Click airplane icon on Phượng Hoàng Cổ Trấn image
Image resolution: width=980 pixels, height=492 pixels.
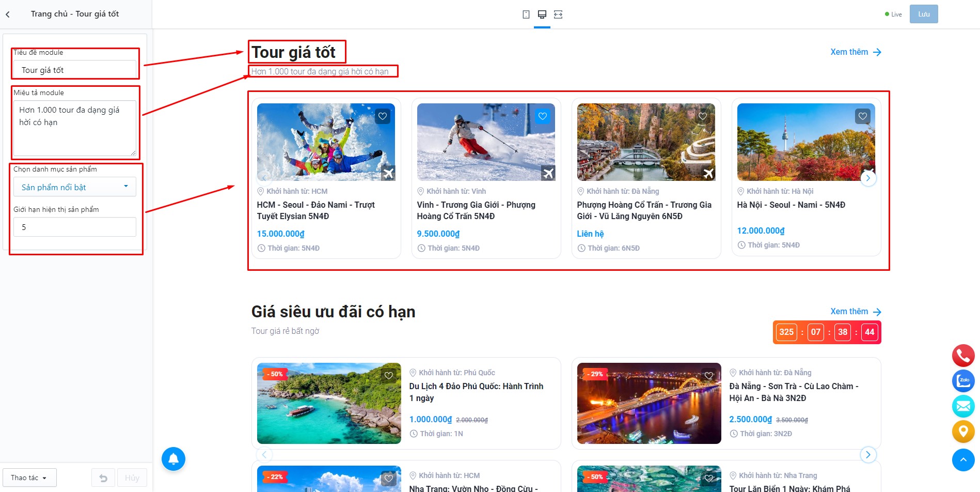click(708, 174)
